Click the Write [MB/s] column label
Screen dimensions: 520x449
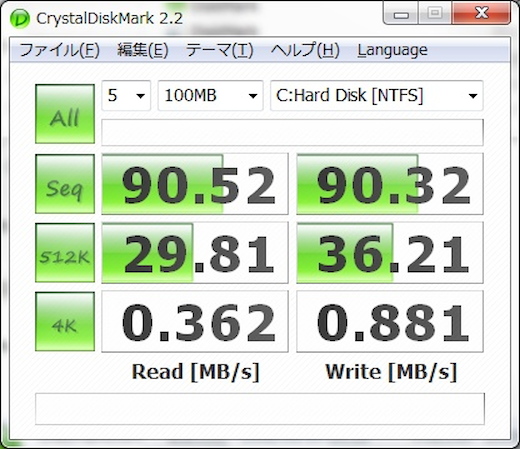[391, 372]
